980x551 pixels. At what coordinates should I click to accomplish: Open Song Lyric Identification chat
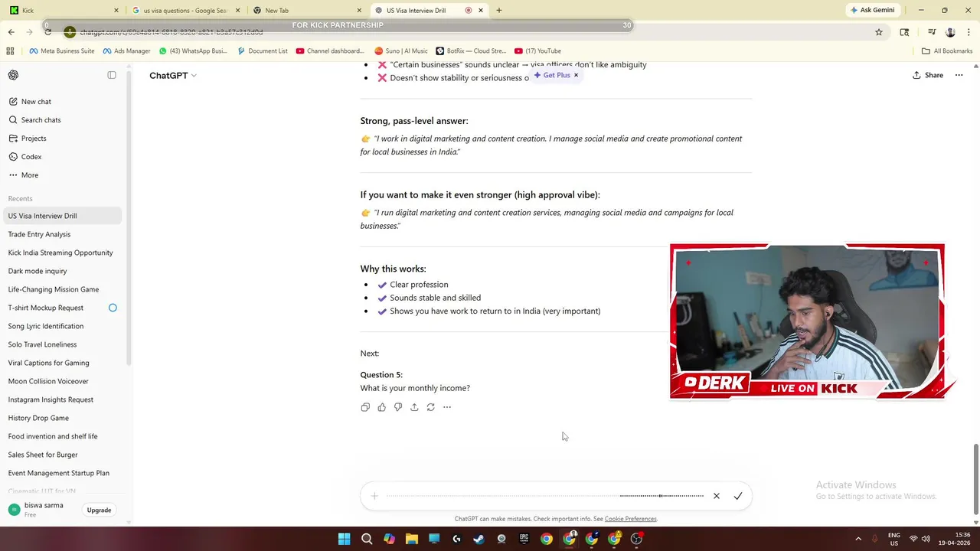[x=62, y=326]
